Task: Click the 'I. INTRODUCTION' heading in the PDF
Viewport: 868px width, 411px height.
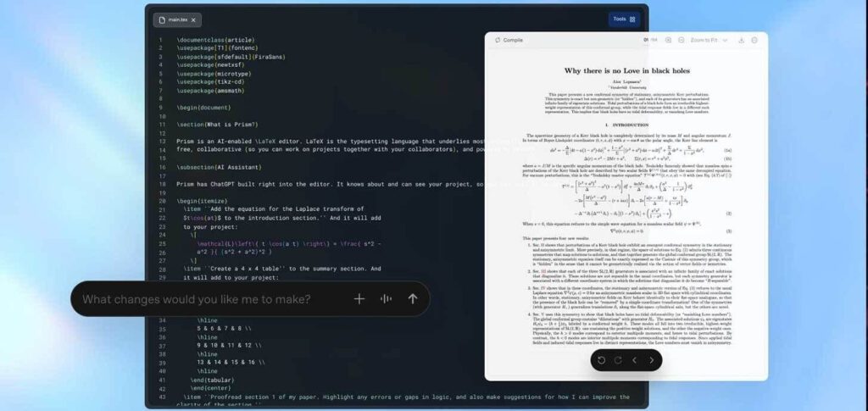Action: click(x=626, y=125)
